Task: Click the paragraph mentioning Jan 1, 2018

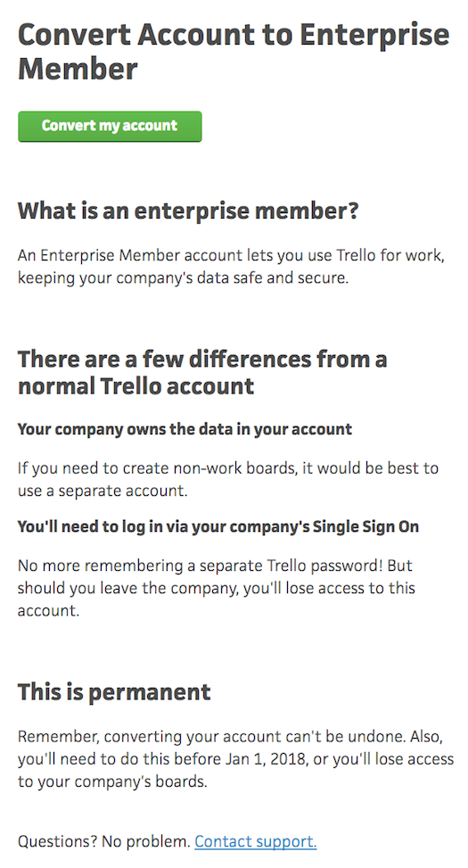Action: [235, 759]
